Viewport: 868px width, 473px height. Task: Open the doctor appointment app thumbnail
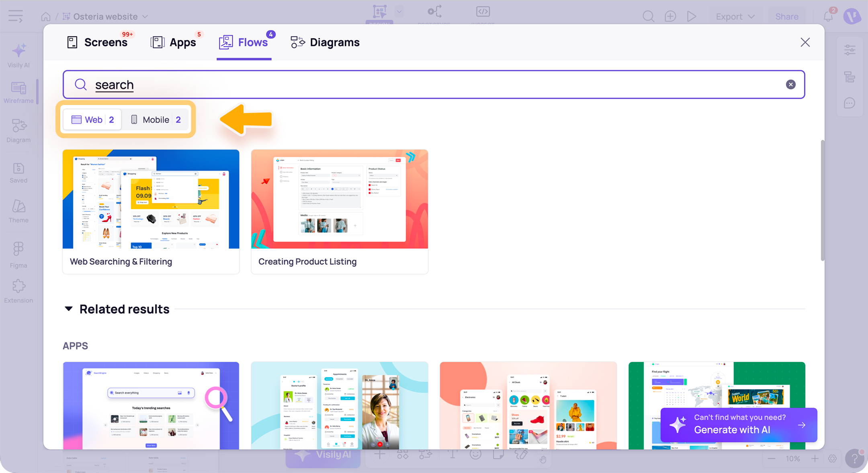click(x=339, y=405)
